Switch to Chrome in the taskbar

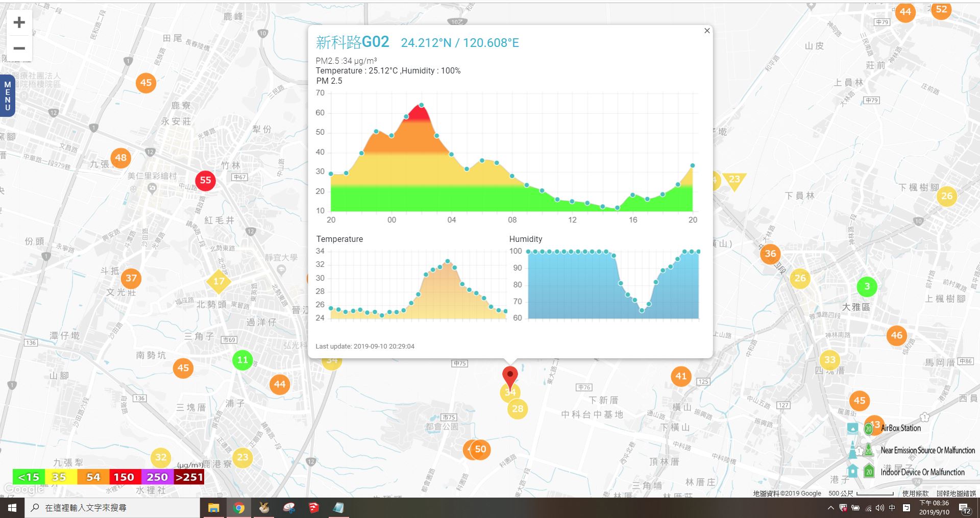[239, 508]
